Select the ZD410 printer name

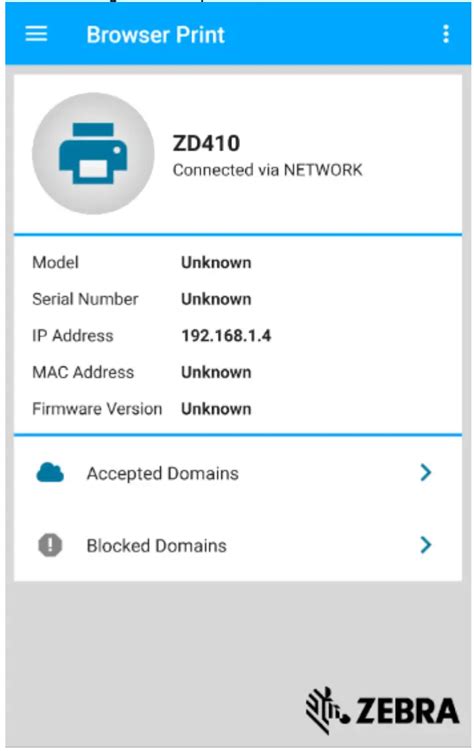pos(206,143)
